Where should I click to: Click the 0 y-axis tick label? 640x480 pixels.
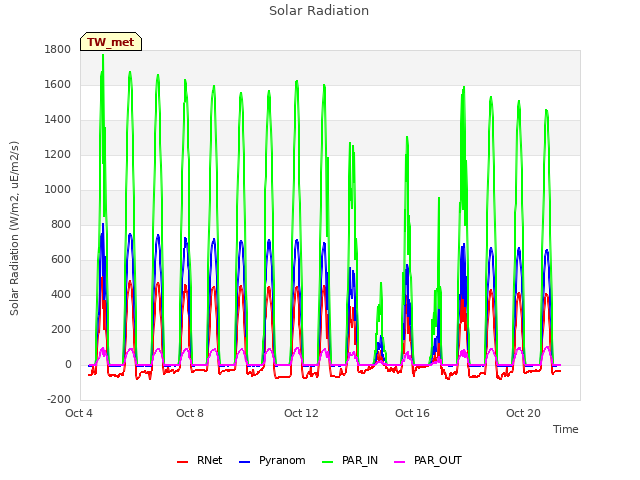click(x=68, y=364)
